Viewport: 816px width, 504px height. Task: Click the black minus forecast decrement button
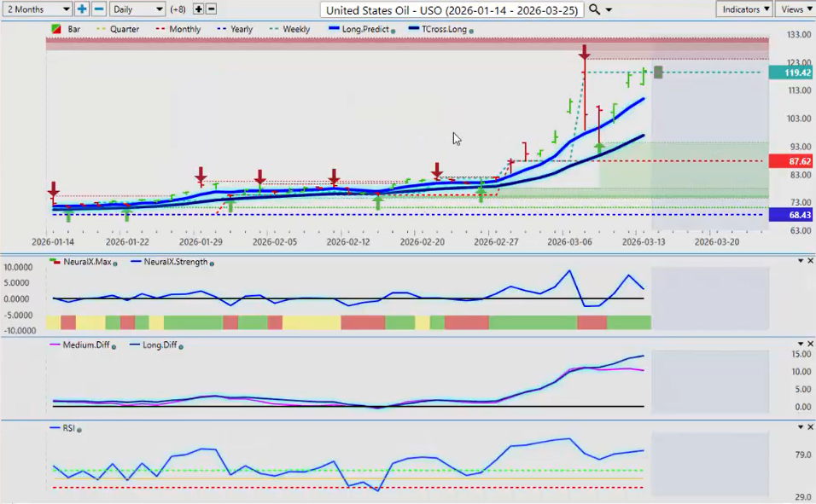click(211, 9)
